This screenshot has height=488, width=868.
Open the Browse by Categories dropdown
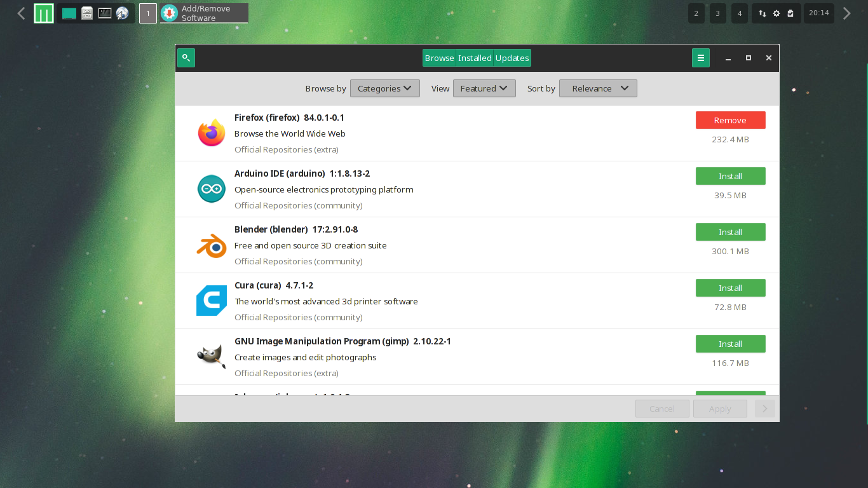(x=385, y=88)
